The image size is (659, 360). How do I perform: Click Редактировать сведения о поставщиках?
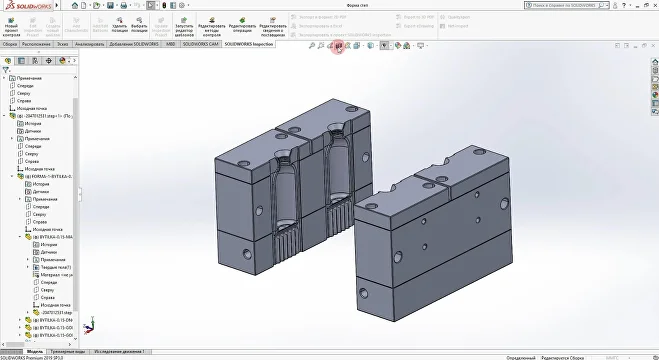[x=273, y=27]
